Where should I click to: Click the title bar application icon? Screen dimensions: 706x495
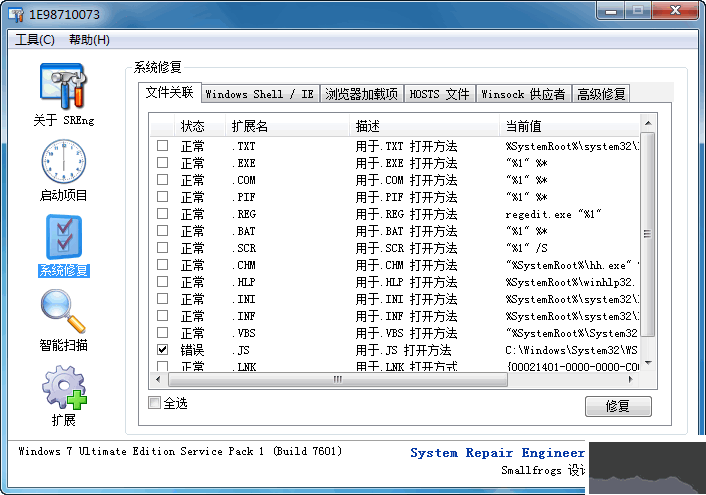coord(16,14)
